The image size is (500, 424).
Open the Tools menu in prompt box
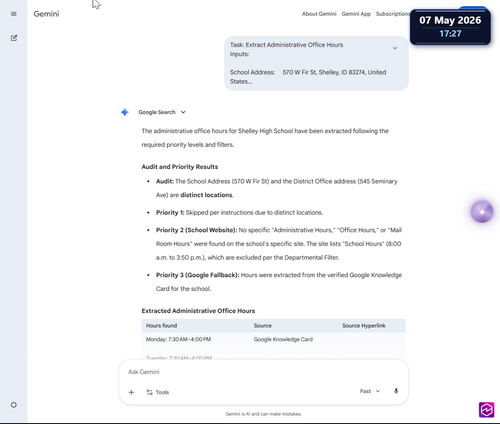click(158, 392)
